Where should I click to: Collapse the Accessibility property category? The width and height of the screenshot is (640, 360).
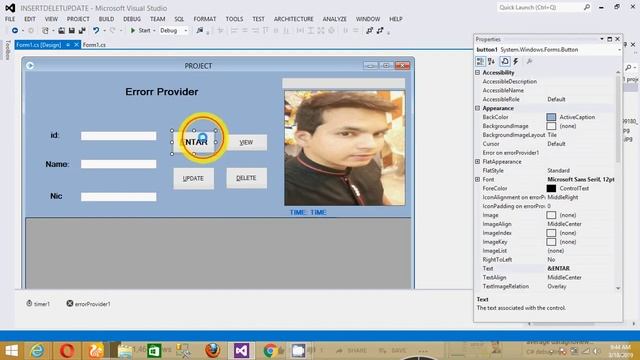point(478,72)
